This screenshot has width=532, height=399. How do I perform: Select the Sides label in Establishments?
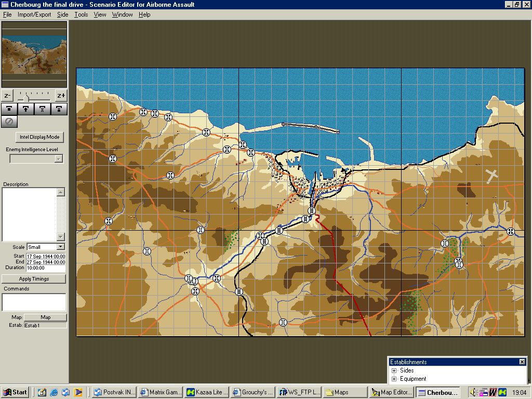407,370
